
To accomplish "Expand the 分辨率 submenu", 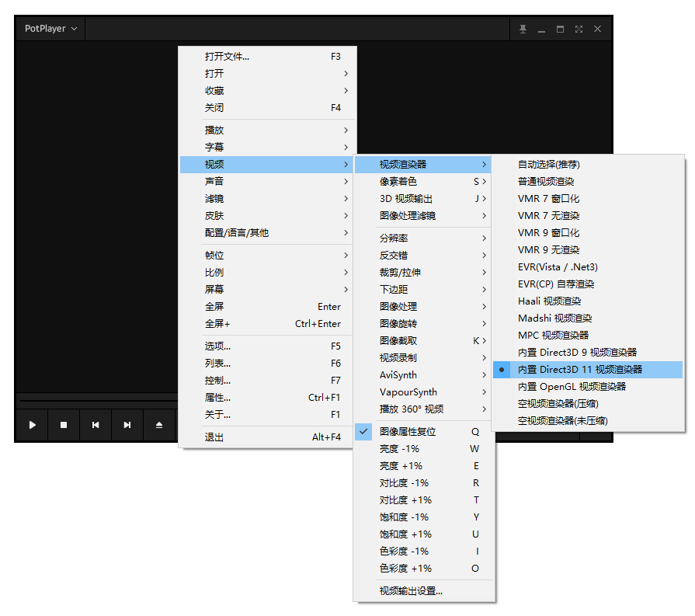I will pyautogui.click(x=424, y=238).
